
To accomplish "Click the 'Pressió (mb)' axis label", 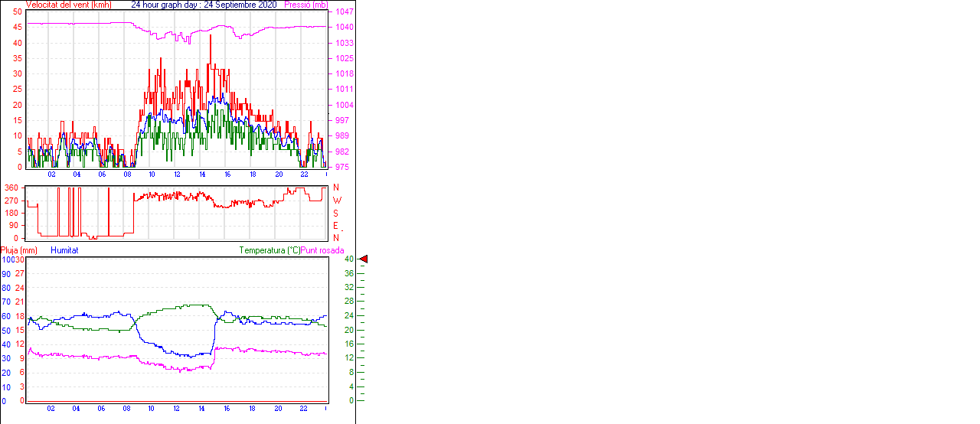I will [305, 5].
